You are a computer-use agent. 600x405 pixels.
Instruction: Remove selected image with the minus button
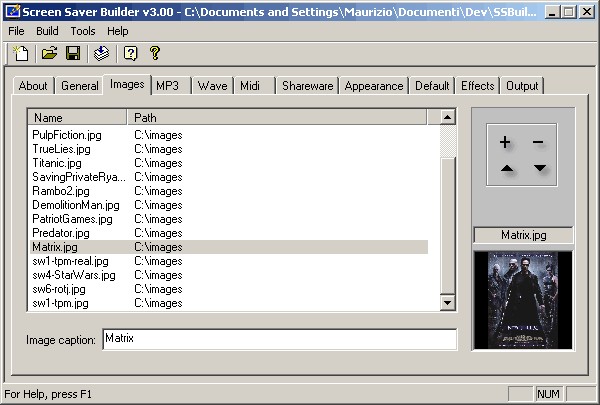point(538,142)
